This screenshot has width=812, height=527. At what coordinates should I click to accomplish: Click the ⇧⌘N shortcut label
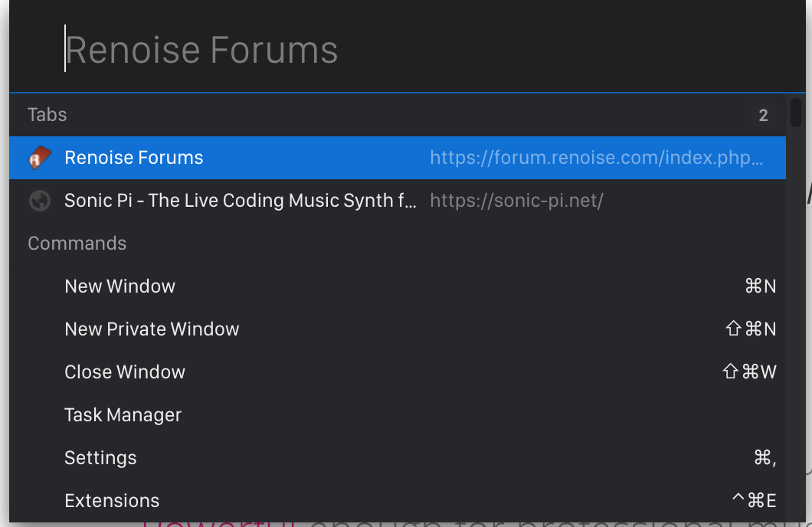point(751,329)
